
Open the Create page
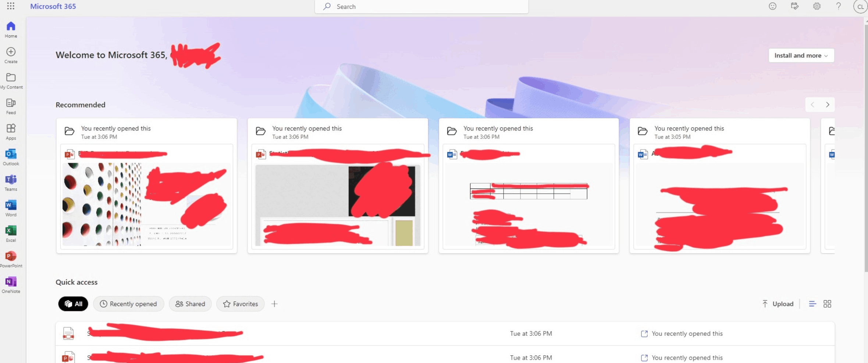pos(11,55)
